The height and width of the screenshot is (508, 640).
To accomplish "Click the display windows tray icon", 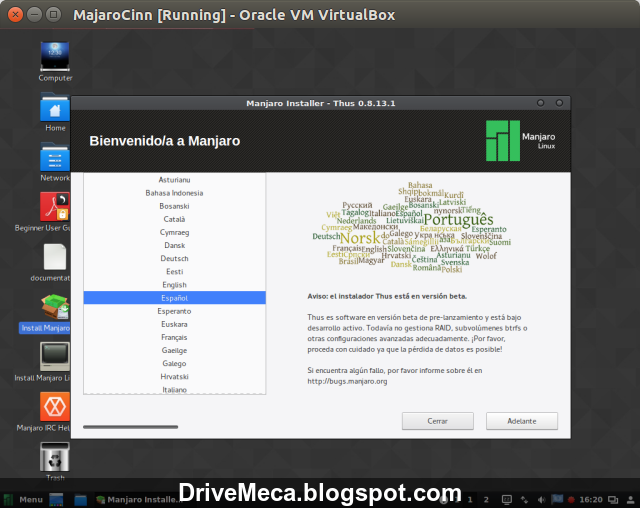I will point(613,499).
